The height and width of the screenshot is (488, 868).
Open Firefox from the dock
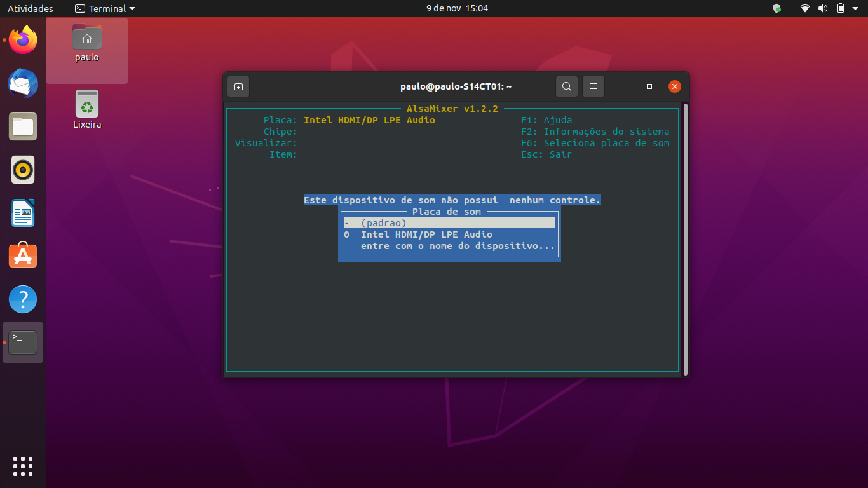coord(23,40)
